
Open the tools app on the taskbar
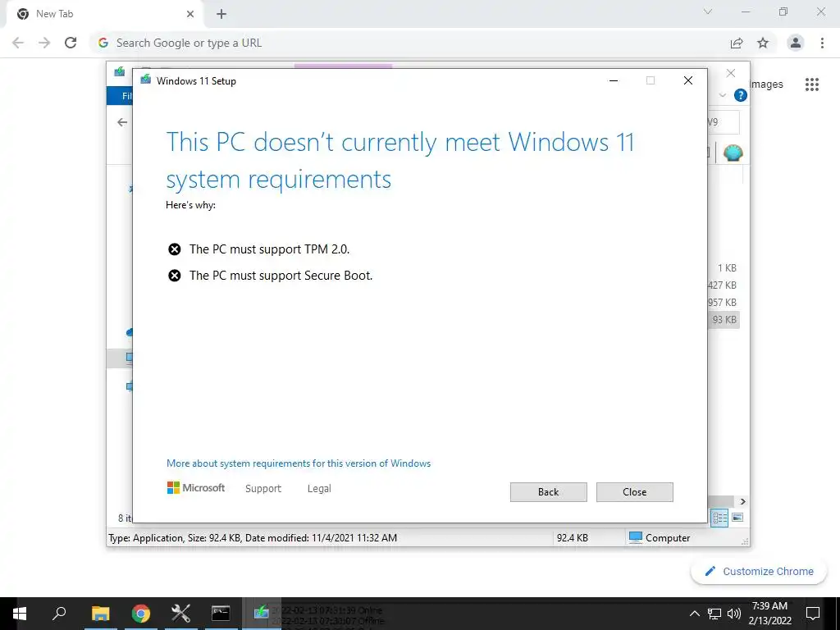click(x=181, y=614)
